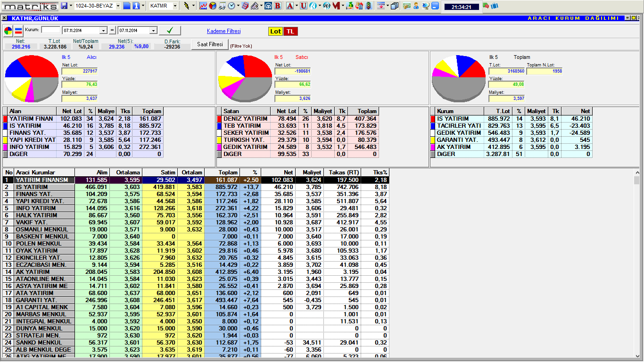Image resolution: width=644 pixels, height=362 pixels.
Task: Click the clock icon in top toolbar
Action: 232,6
